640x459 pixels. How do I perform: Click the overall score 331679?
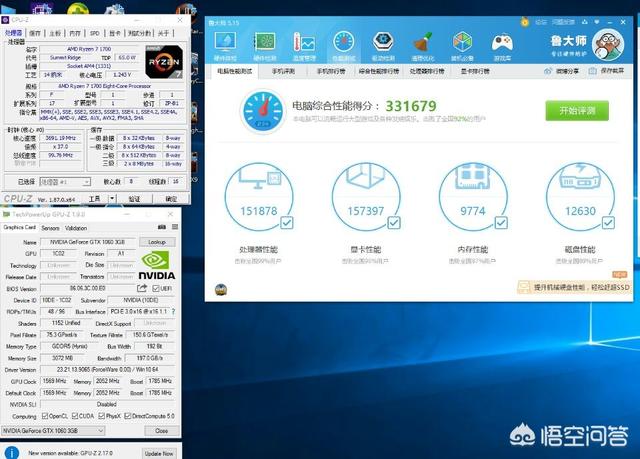click(411, 106)
